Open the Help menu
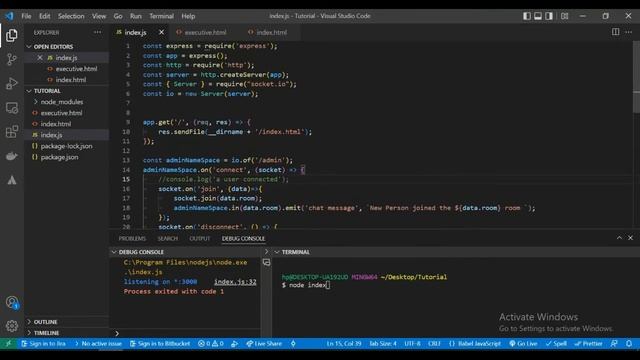 (x=188, y=16)
